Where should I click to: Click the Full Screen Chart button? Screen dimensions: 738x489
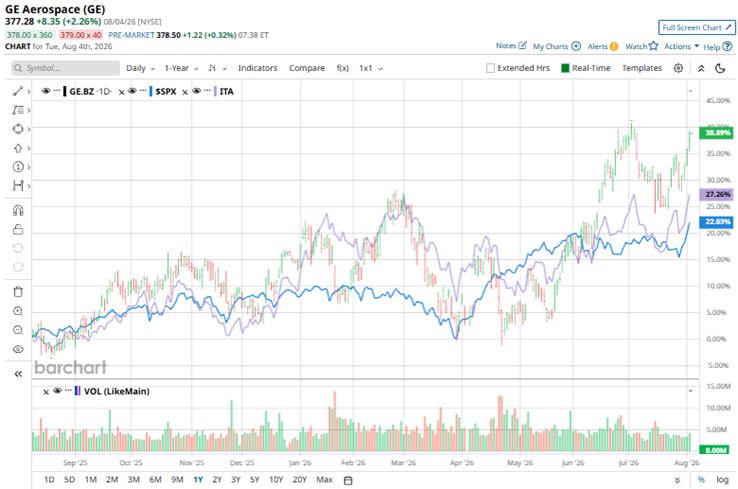click(x=697, y=28)
